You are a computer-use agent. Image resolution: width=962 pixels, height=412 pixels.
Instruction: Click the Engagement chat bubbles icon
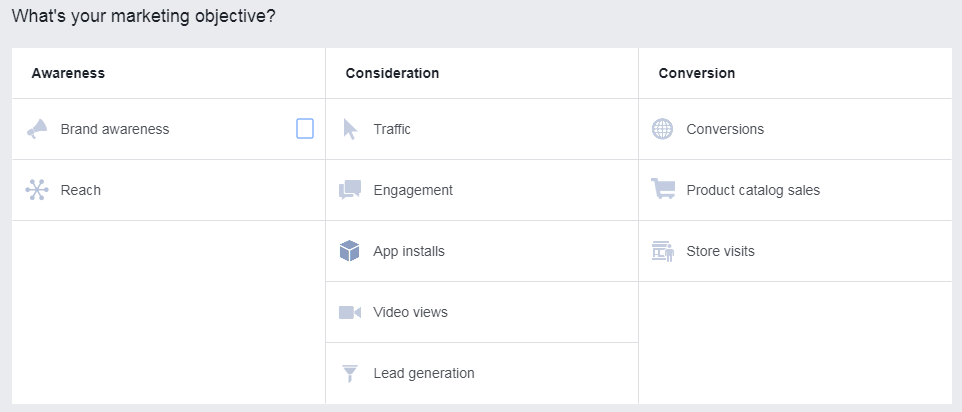point(350,190)
